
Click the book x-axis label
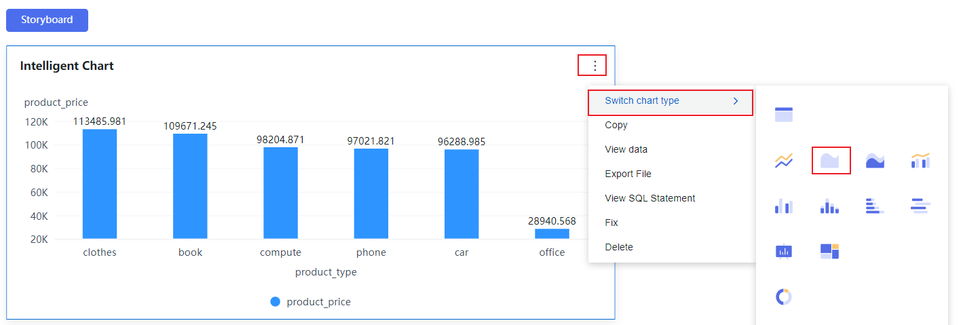click(x=190, y=252)
